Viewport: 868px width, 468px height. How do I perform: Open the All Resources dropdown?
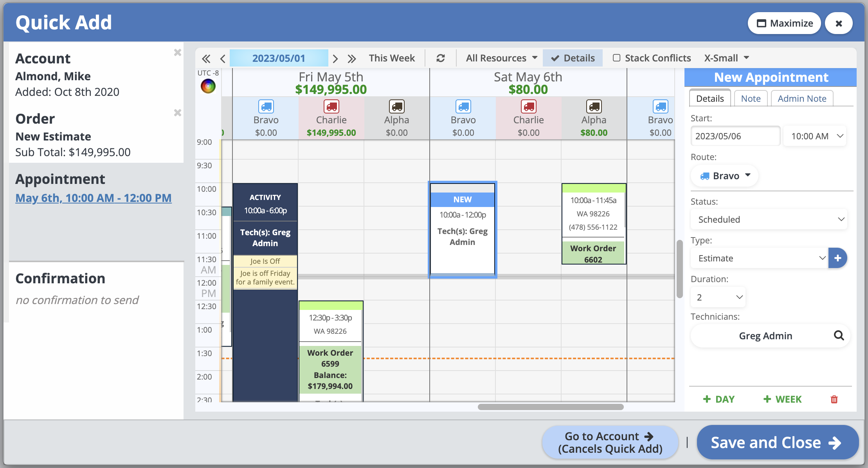pos(501,58)
